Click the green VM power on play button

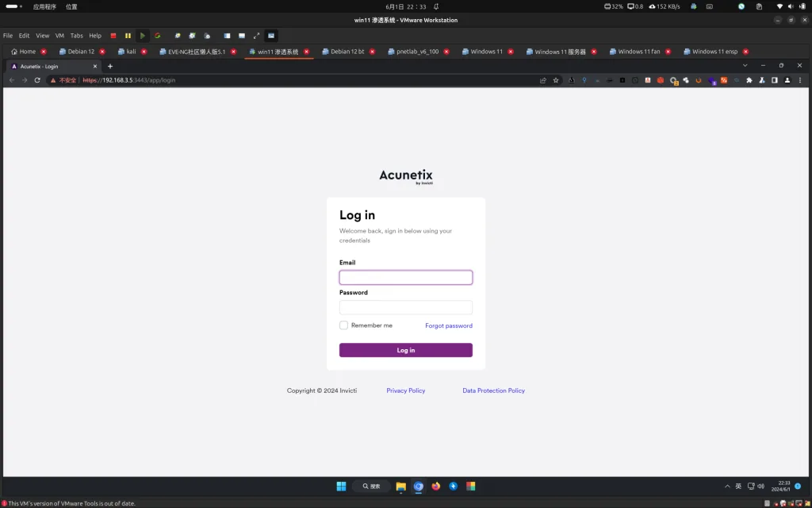(143, 36)
